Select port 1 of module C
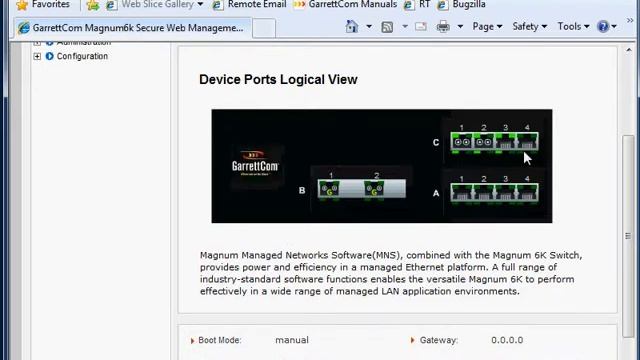The height and width of the screenshot is (360, 640). (461, 142)
